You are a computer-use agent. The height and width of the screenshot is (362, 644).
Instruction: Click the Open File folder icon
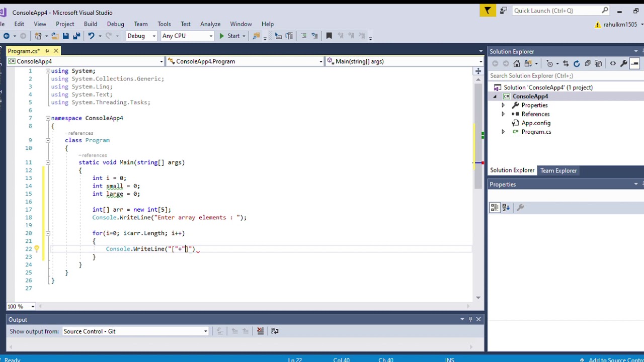coord(55,36)
